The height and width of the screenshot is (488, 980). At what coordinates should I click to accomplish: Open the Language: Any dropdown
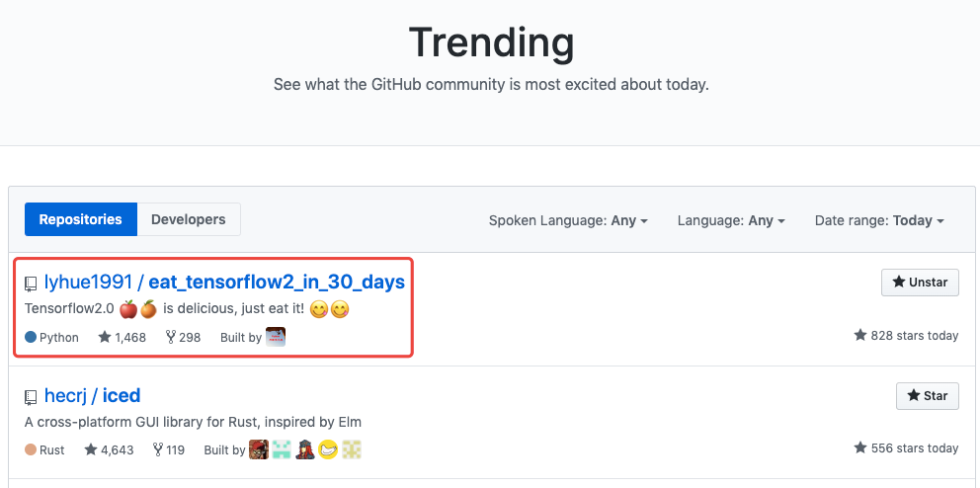[731, 220]
